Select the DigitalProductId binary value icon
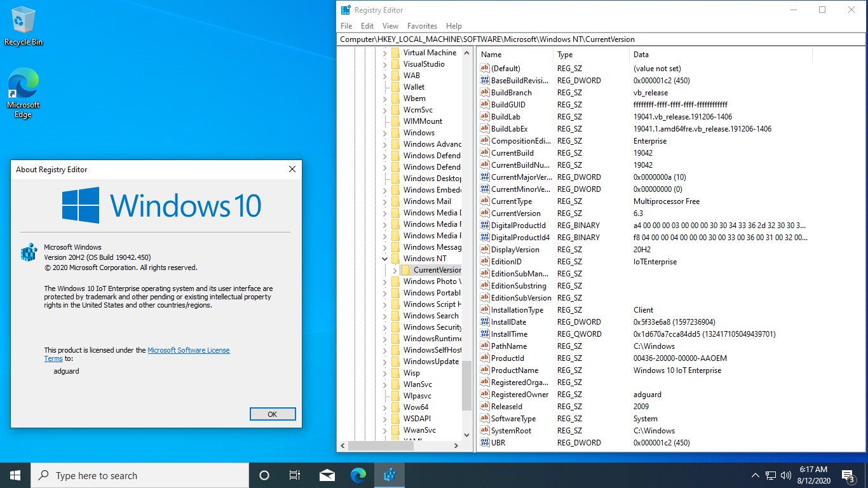868x488 pixels. (485, 226)
